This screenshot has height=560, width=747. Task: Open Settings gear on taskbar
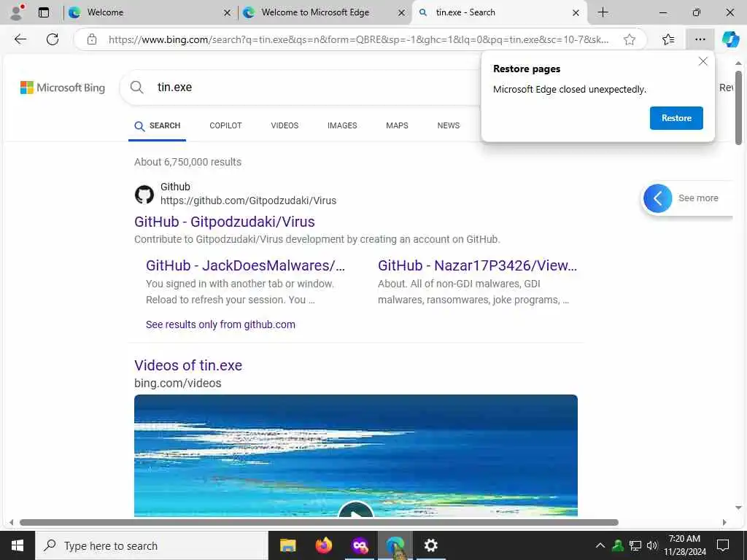[430, 545]
